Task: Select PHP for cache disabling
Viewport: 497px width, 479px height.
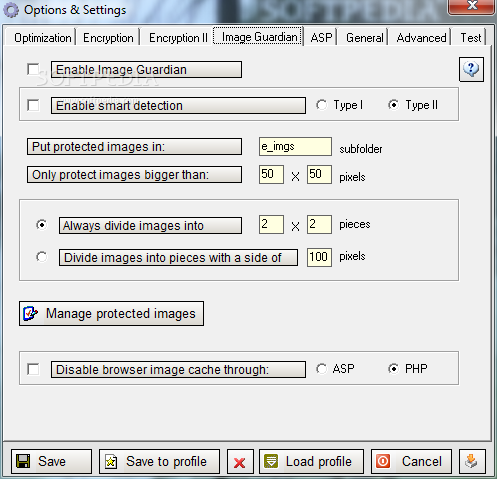Action: pyautogui.click(x=393, y=369)
